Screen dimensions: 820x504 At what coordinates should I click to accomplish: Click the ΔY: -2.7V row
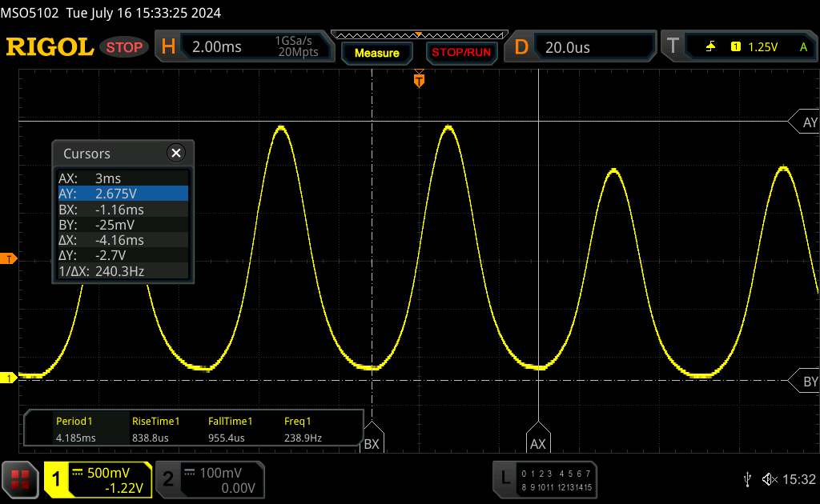point(123,255)
